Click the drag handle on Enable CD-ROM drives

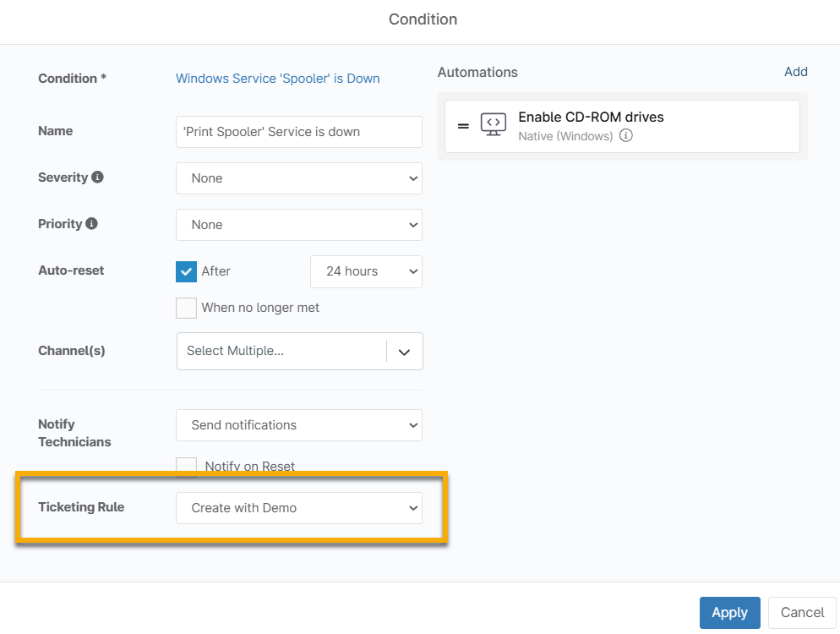click(x=463, y=126)
